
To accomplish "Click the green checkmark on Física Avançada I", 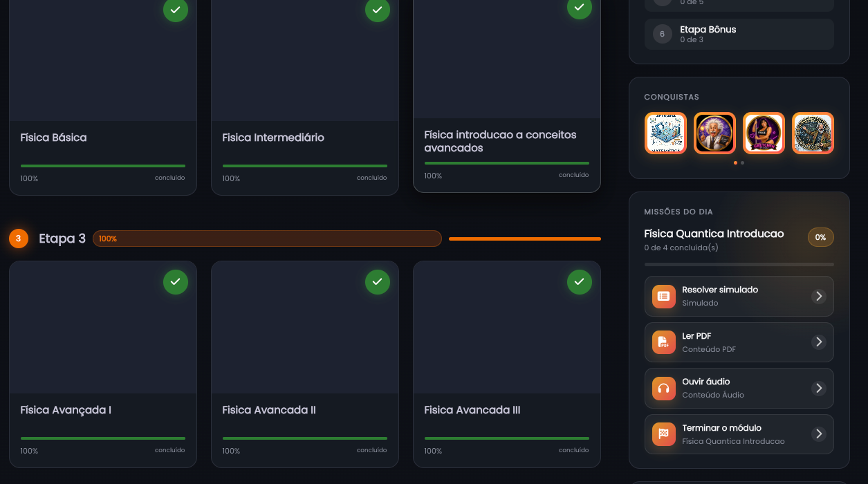I will 176,282.
